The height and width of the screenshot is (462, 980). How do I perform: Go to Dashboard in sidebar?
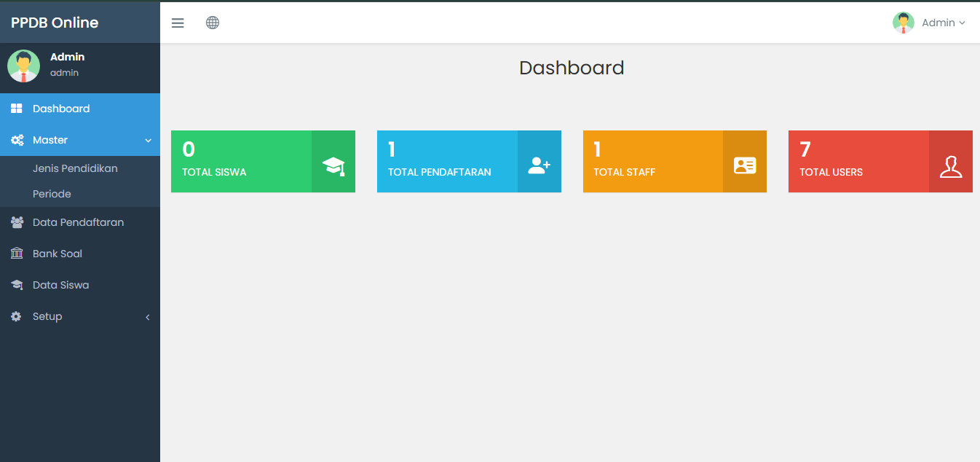pyautogui.click(x=61, y=109)
